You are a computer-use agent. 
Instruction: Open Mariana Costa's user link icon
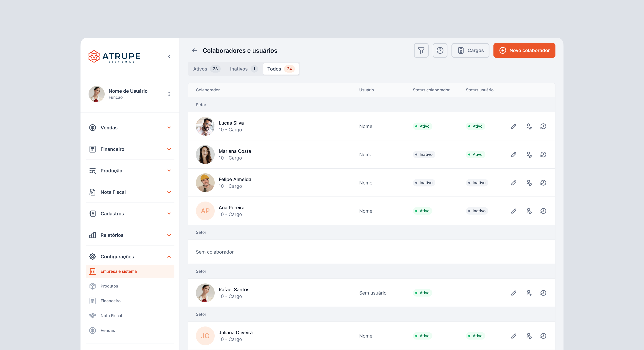click(x=528, y=155)
